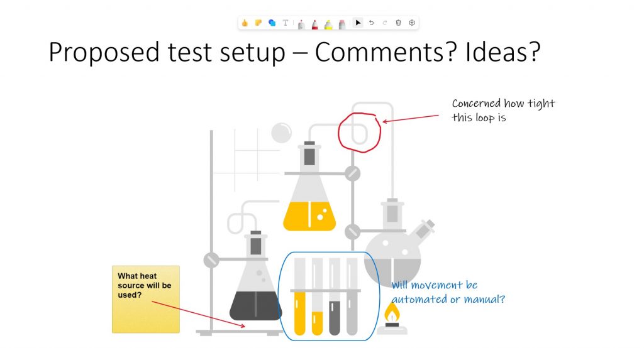
Task: Select the pink eraser tool
Action: click(341, 24)
